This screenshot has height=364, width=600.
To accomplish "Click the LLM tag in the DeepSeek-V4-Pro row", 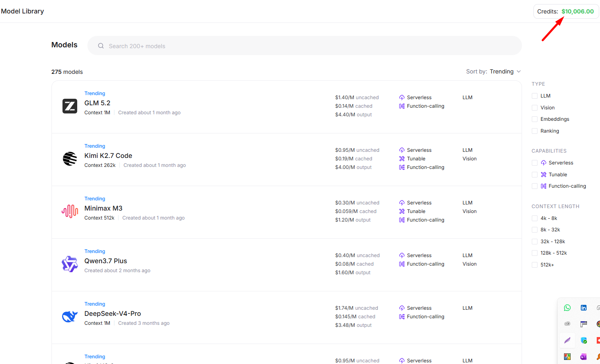I will 468,308.
